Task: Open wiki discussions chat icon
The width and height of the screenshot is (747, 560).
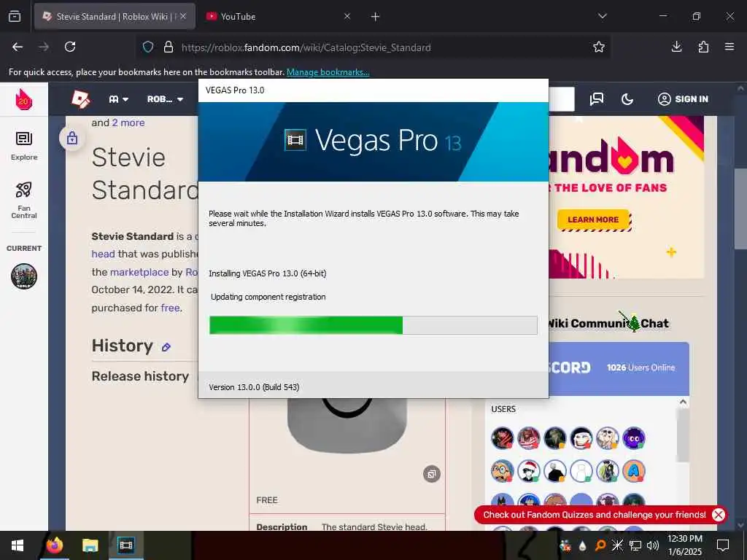Action: click(597, 99)
